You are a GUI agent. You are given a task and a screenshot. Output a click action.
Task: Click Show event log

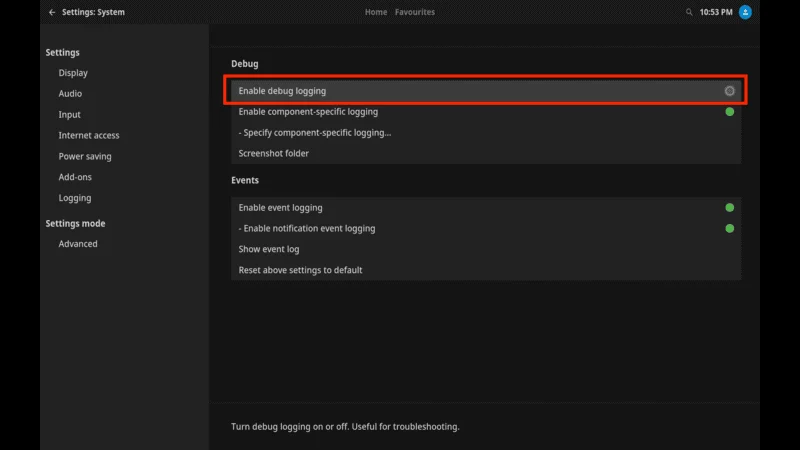click(486, 249)
